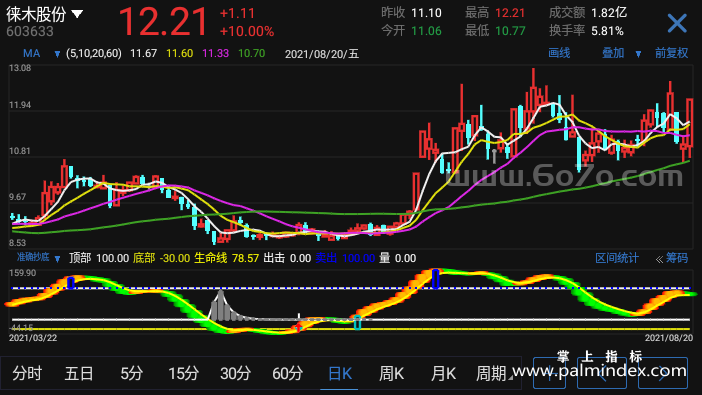
Task: Move chart to previous with left arrow
Action: click(601, 373)
